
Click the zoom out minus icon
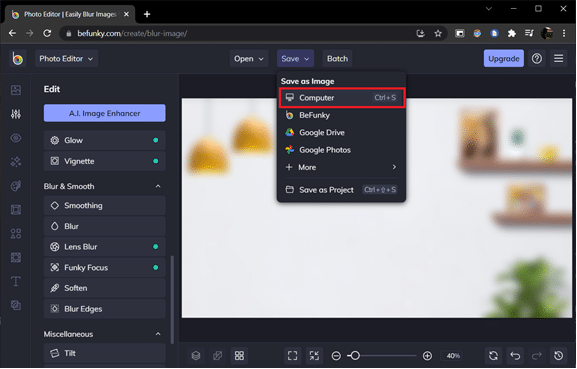336,356
